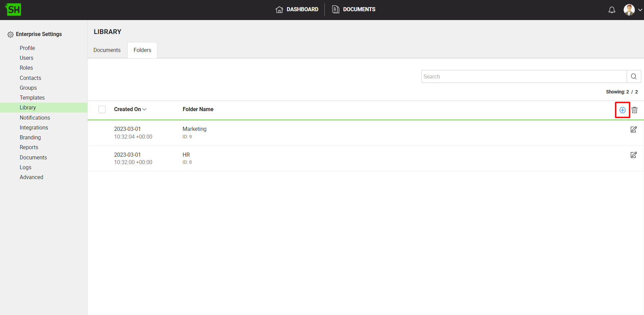Toggle the select all folders checkbox

click(102, 109)
